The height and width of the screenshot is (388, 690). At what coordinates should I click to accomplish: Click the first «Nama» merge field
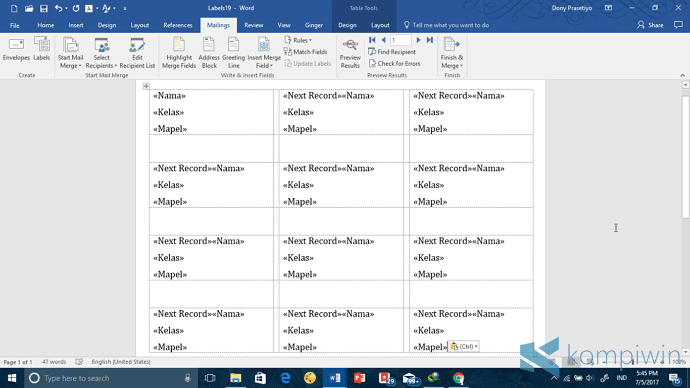pyautogui.click(x=169, y=95)
